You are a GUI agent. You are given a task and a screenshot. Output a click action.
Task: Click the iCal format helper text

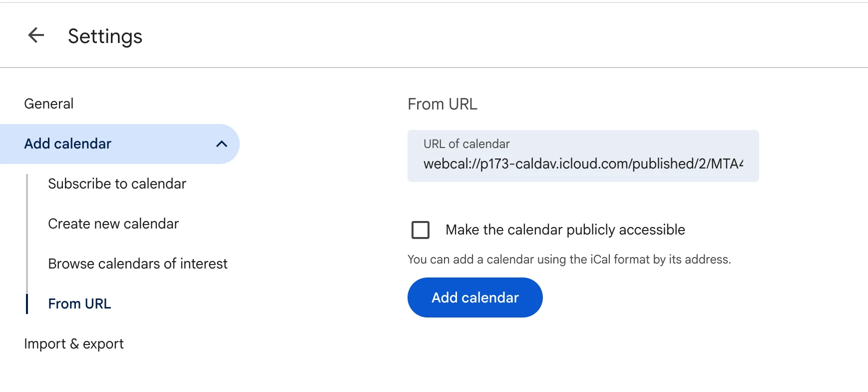pos(569,259)
